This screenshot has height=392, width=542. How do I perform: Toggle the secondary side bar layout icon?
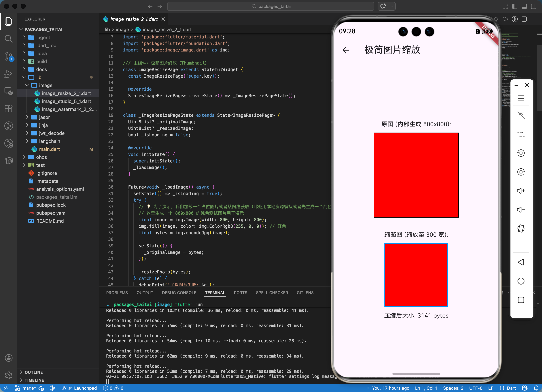(533, 7)
